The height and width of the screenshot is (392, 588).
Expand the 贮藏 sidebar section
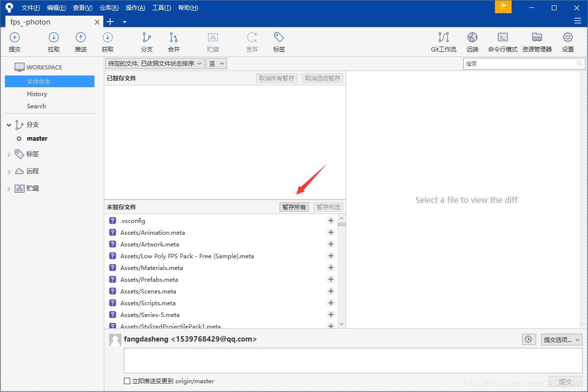(x=9, y=189)
